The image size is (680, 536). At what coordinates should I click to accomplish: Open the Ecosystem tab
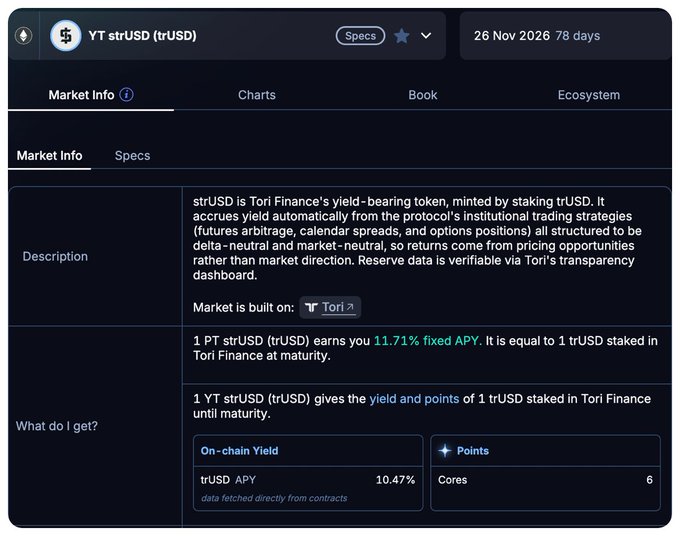588,95
